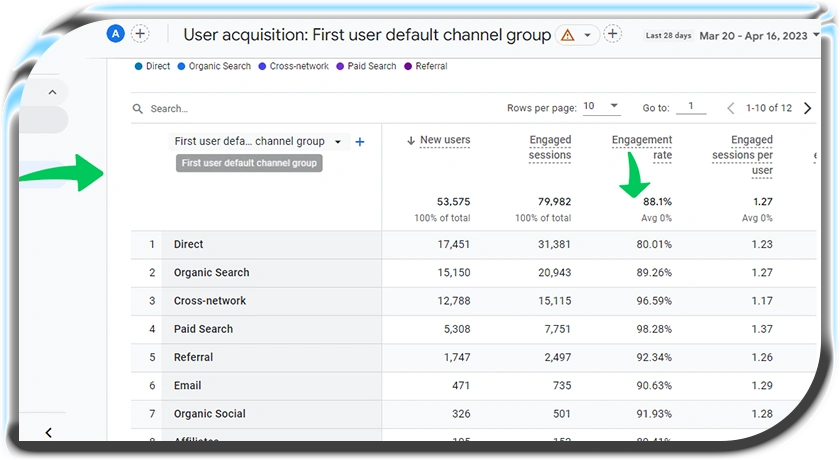Collapse the left sidebar with the bottom chevron

48,433
